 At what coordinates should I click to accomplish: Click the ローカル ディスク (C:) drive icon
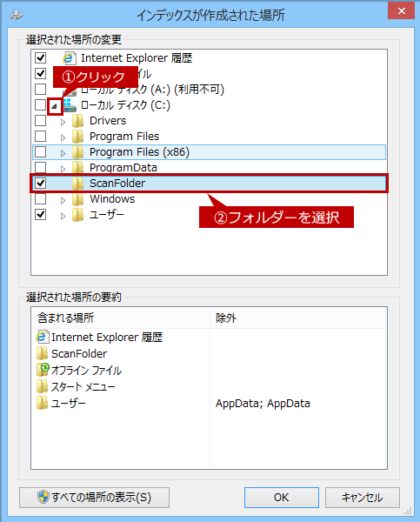[x=70, y=105]
